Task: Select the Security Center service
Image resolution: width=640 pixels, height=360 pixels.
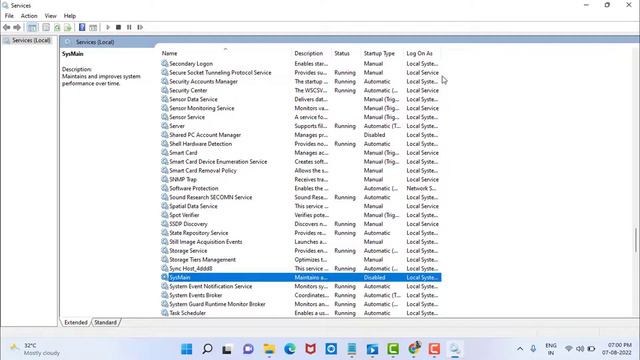Action: tap(300, 91)
